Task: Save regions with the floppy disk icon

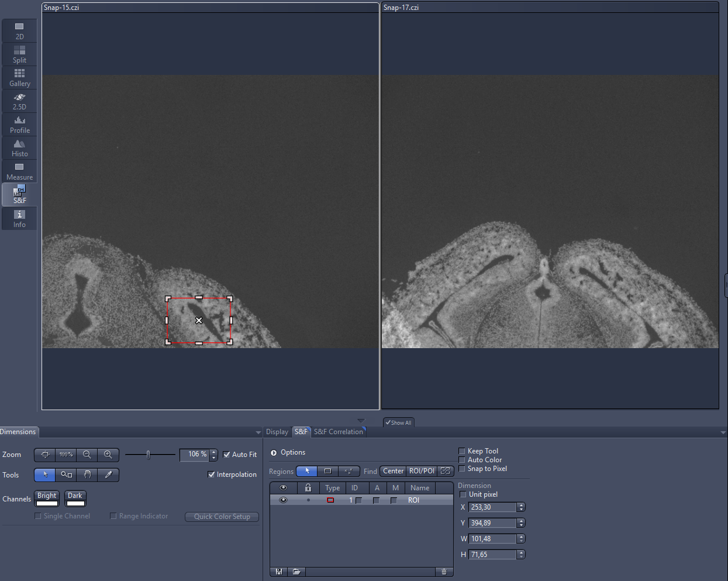Action: [x=278, y=572]
